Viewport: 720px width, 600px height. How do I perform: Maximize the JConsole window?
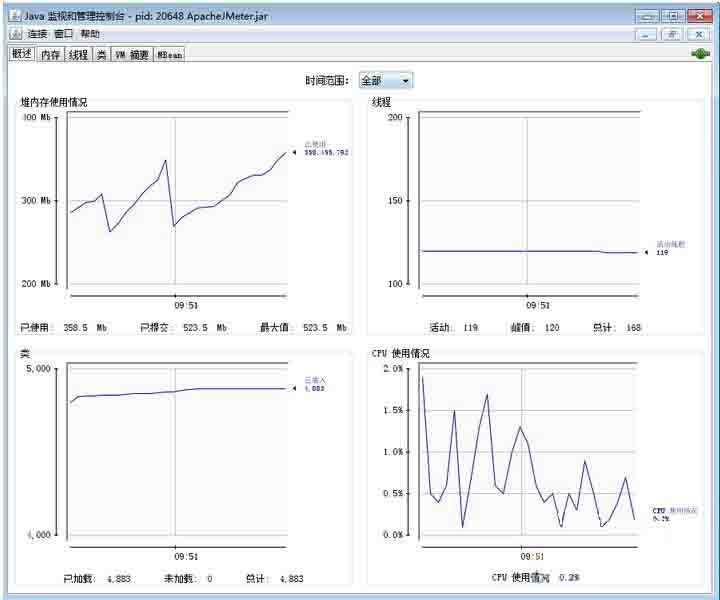(673, 17)
